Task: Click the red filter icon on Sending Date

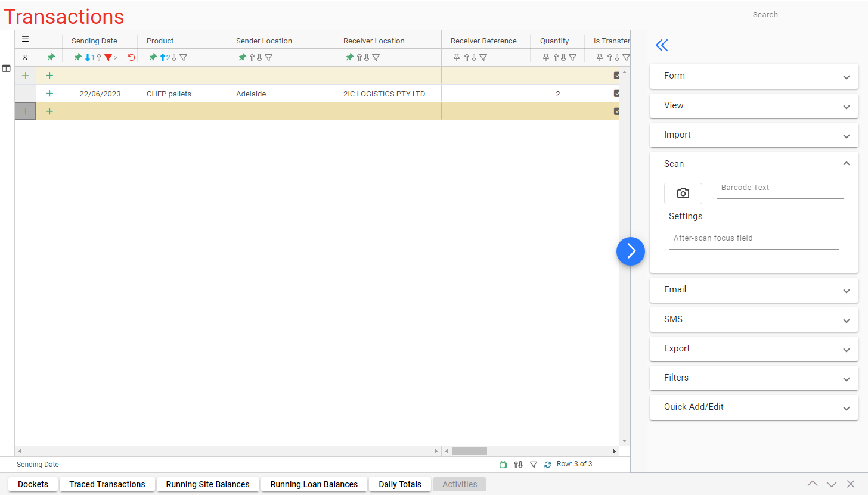Action: coord(108,58)
